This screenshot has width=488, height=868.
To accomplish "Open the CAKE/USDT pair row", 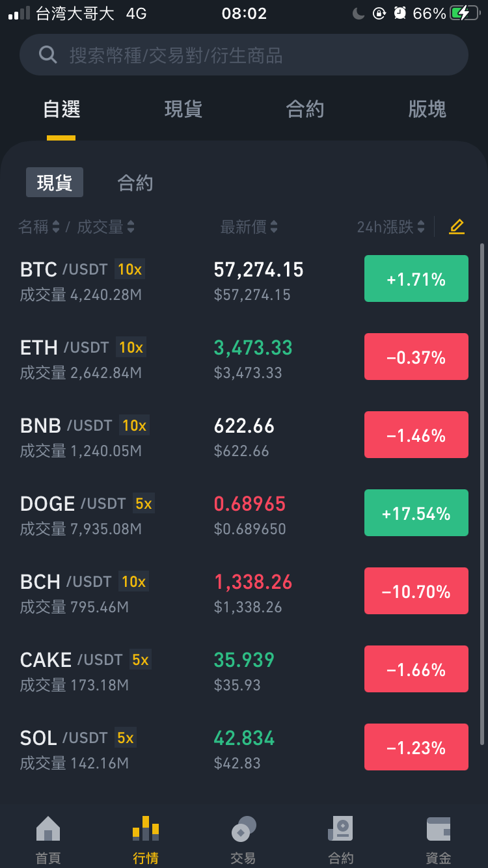I will tap(244, 670).
